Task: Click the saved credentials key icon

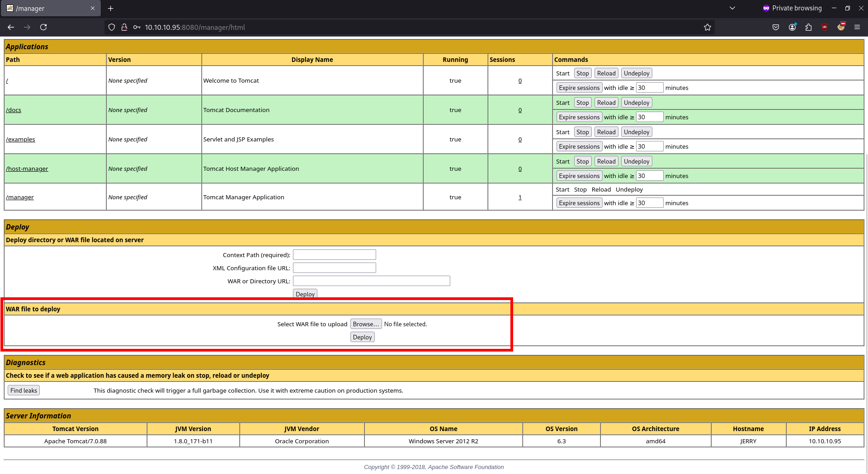Action: [137, 27]
